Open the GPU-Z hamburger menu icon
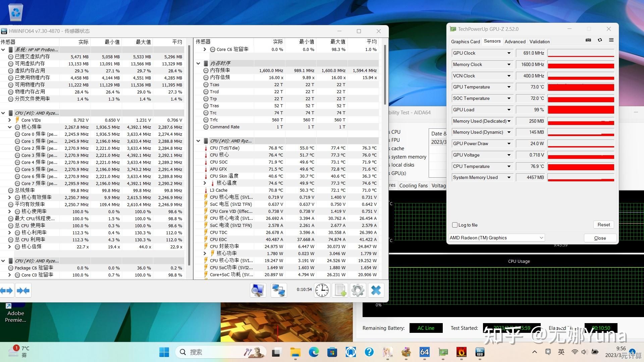Viewport: 644px width, 362px height. tap(611, 40)
